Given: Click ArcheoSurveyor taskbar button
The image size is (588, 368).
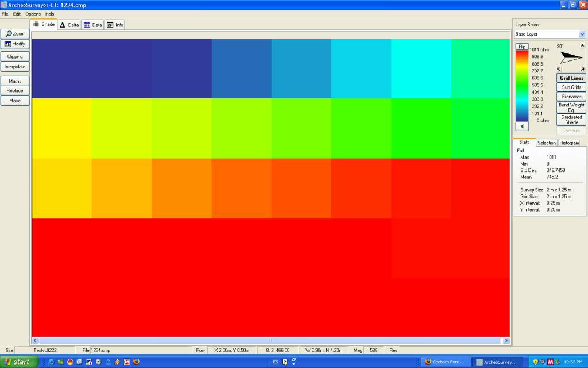Looking at the screenshot, I should (x=498, y=362).
